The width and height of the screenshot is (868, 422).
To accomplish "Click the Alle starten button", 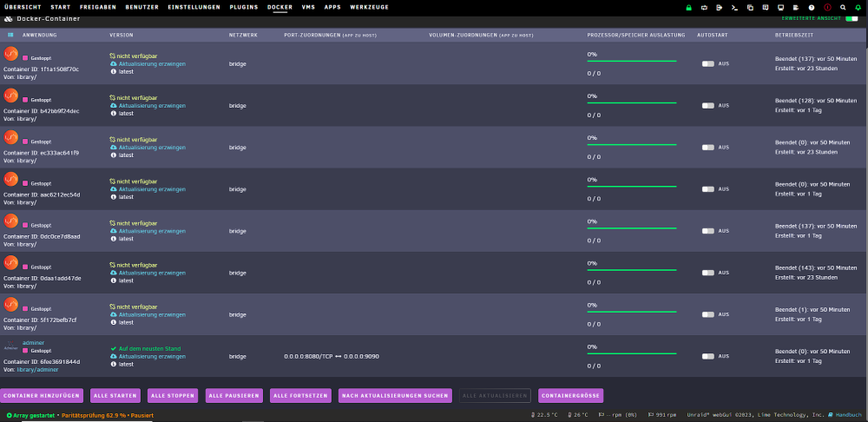I will point(115,395).
